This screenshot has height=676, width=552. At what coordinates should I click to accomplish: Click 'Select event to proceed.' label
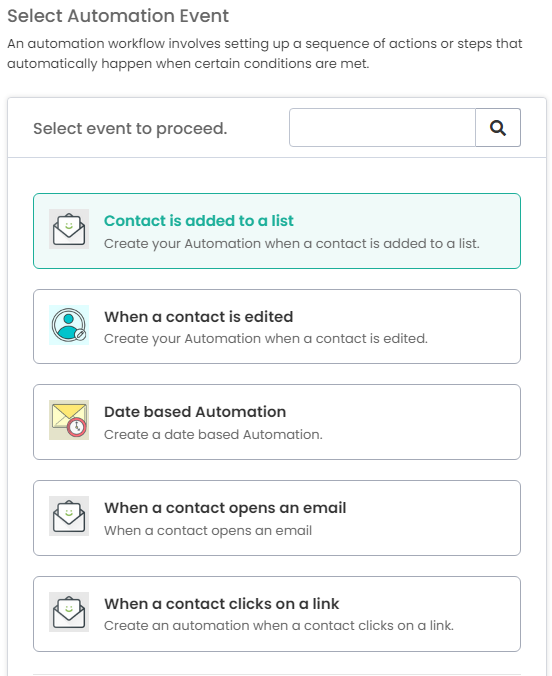130,128
